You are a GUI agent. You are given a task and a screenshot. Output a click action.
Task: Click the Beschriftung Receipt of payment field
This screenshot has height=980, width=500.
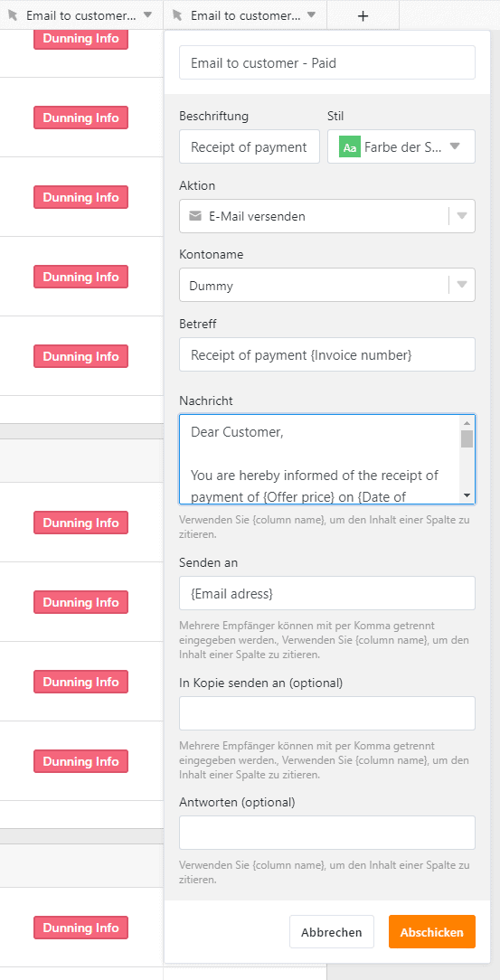point(250,146)
